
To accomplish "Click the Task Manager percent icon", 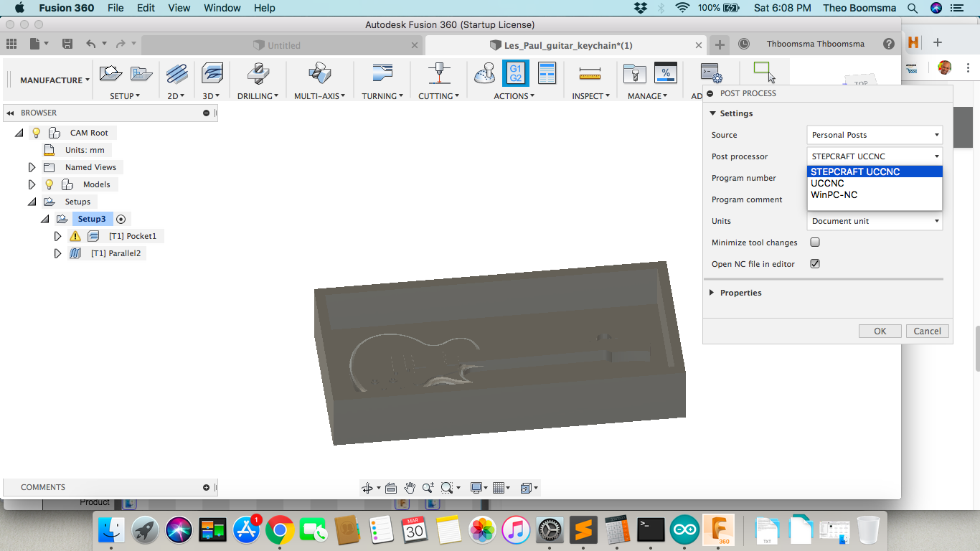I will 666,73.
